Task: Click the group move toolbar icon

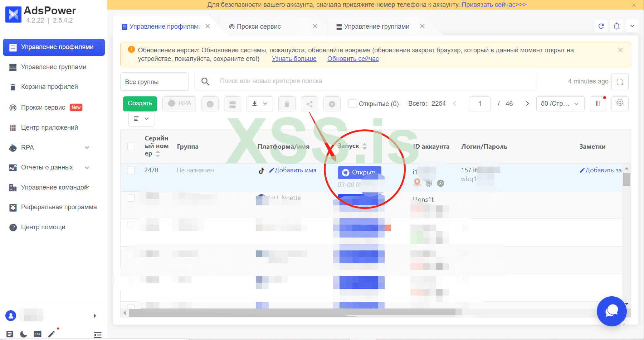Action: tap(233, 104)
